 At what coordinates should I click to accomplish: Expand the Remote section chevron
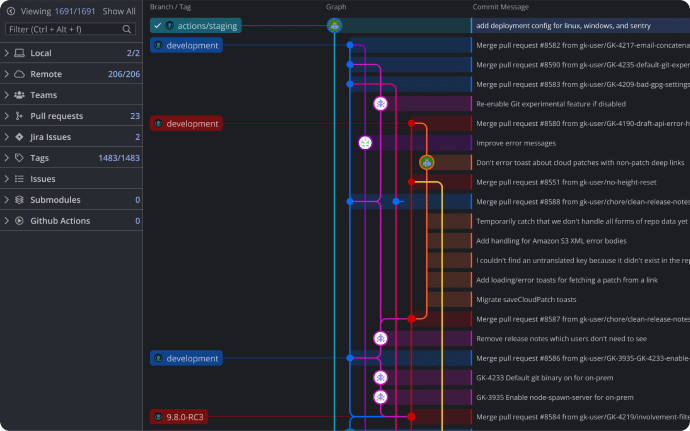pos(7,74)
